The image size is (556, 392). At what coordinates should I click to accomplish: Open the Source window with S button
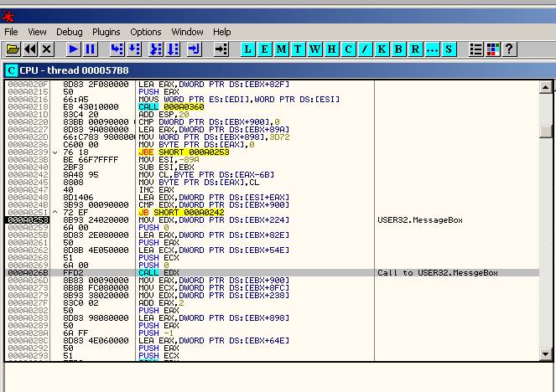pyautogui.click(x=449, y=50)
